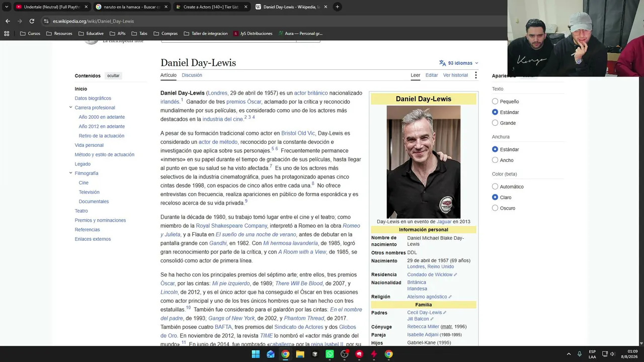Edit the Jill Balcon parent value
The width and height of the screenshot is (644, 362).
coord(432,319)
